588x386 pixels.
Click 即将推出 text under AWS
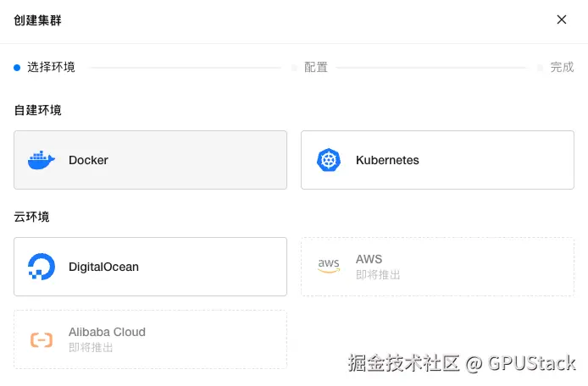point(378,275)
